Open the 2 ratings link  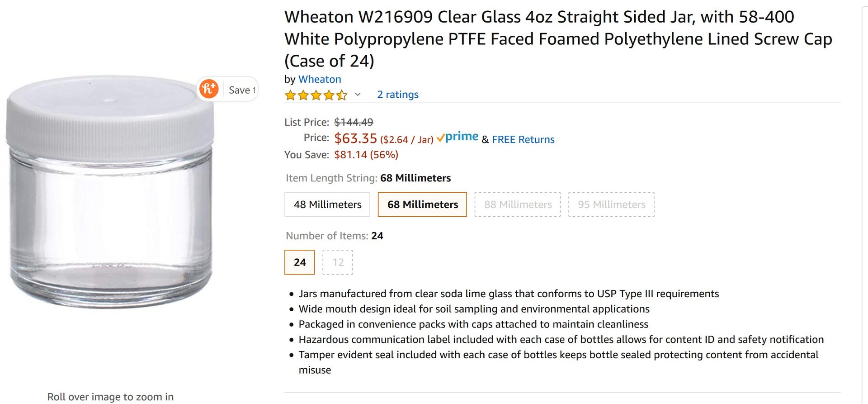pos(397,95)
